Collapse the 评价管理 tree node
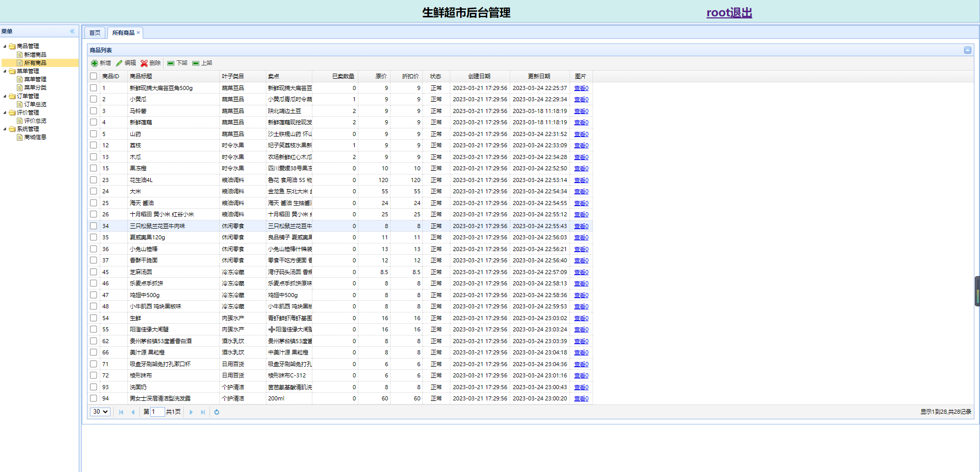The height and width of the screenshot is (472, 980). tap(5, 113)
